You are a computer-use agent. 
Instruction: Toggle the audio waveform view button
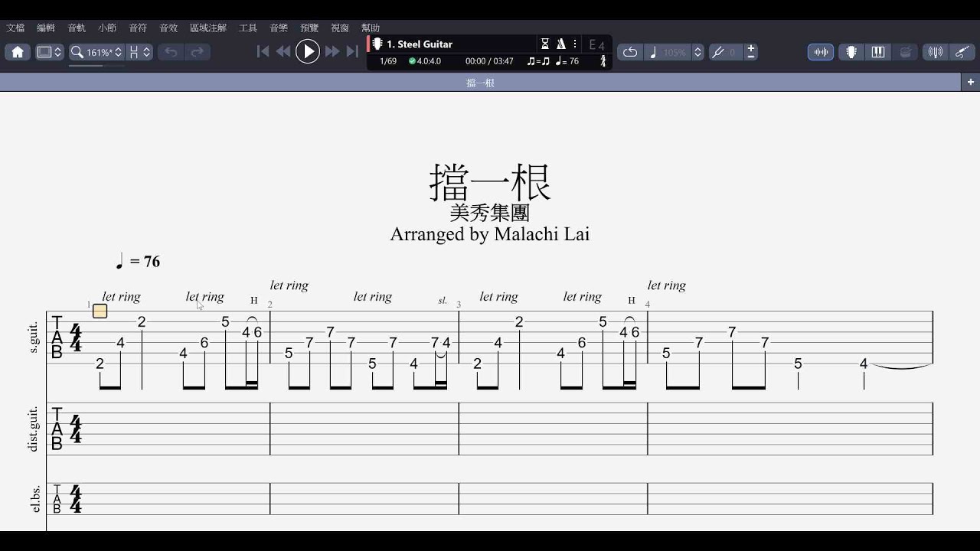[x=821, y=52]
